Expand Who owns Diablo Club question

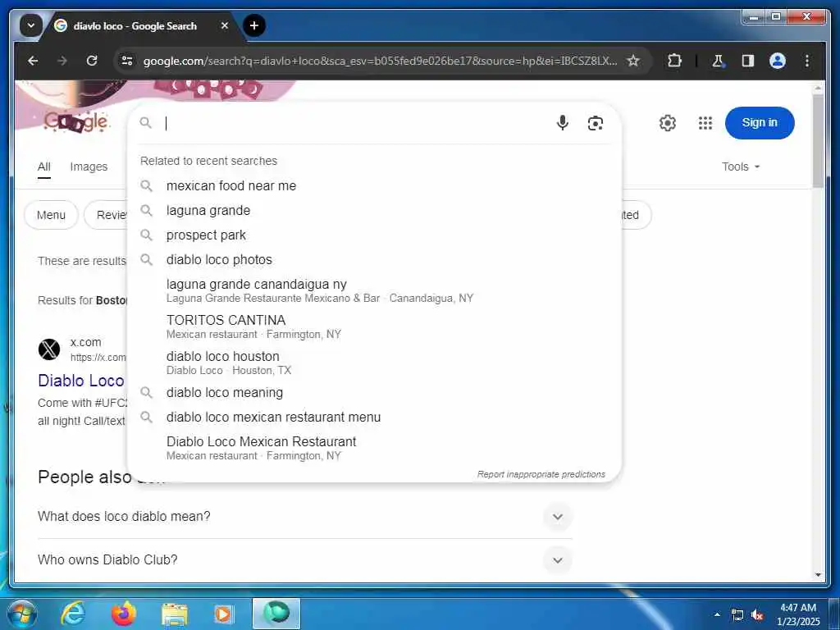(305, 559)
